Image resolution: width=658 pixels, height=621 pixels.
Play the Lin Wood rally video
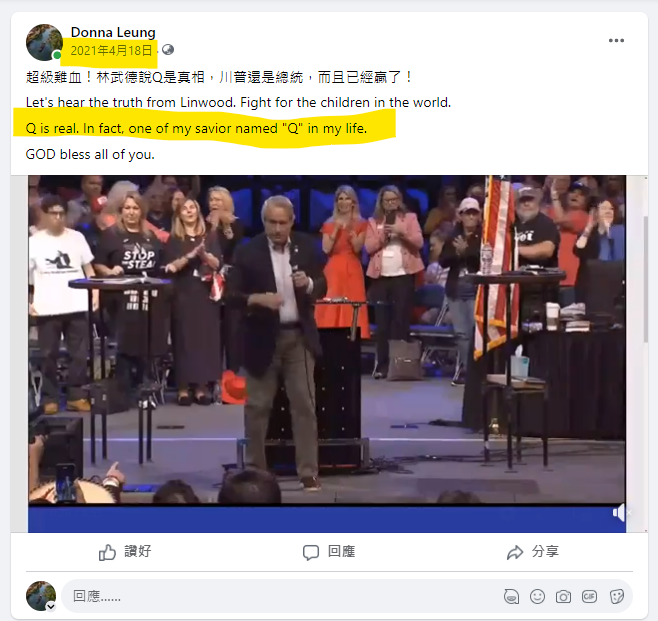(x=327, y=339)
